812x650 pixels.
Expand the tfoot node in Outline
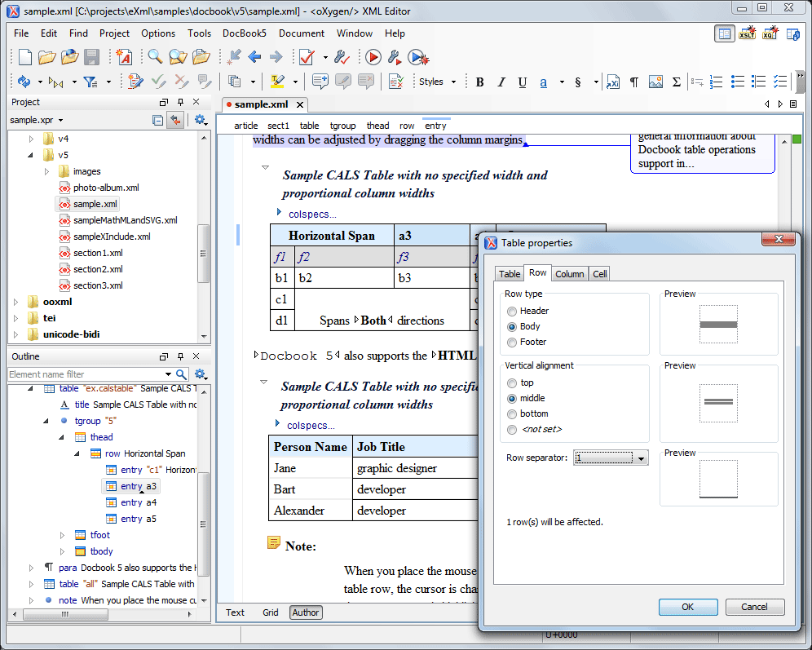(x=62, y=535)
